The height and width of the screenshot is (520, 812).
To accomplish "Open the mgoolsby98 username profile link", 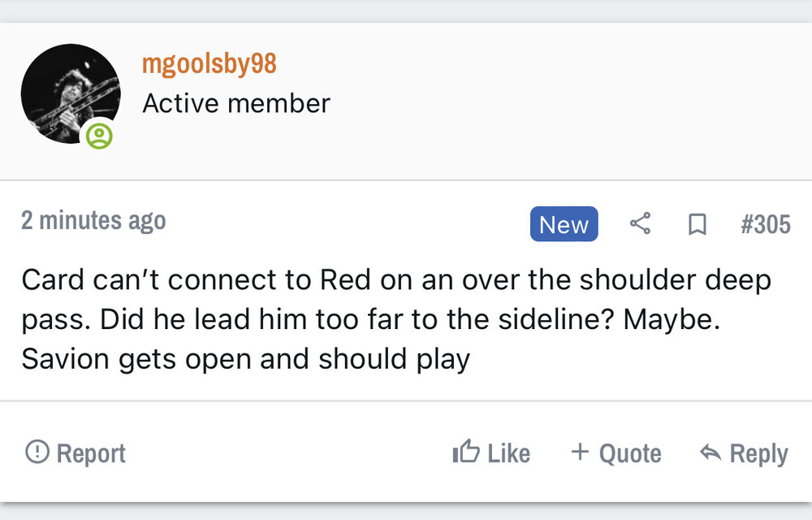I will [x=209, y=63].
